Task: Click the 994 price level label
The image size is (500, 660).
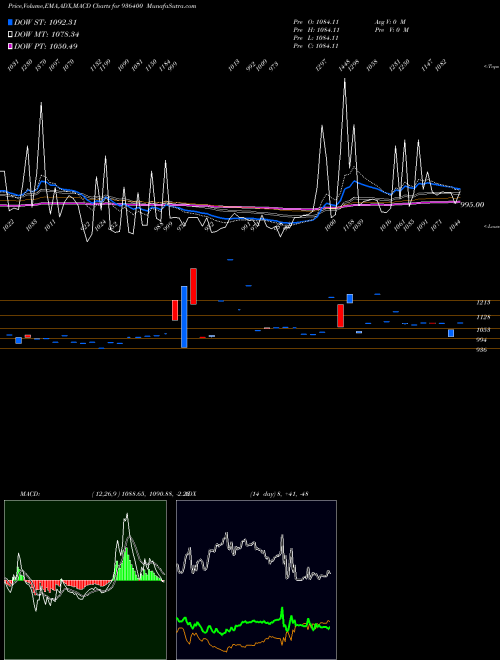Action: 482,340
